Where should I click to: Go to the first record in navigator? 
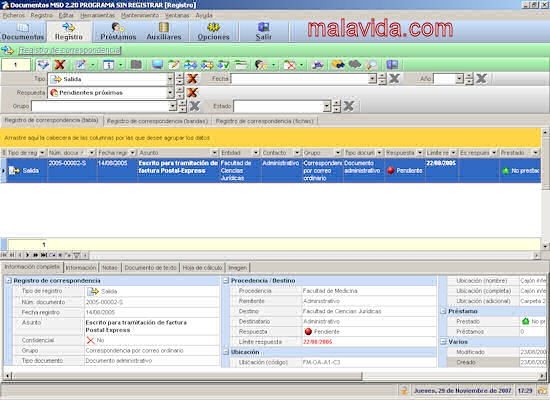click(4, 255)
